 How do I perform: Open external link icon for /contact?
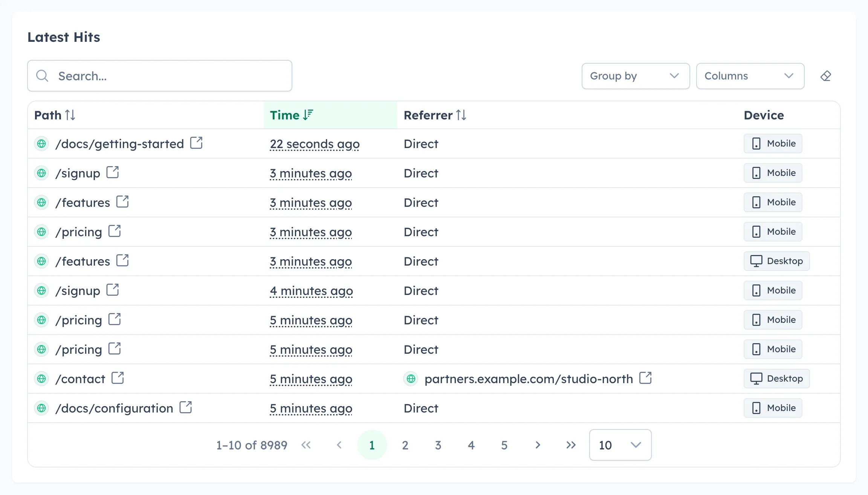[118, 378]
